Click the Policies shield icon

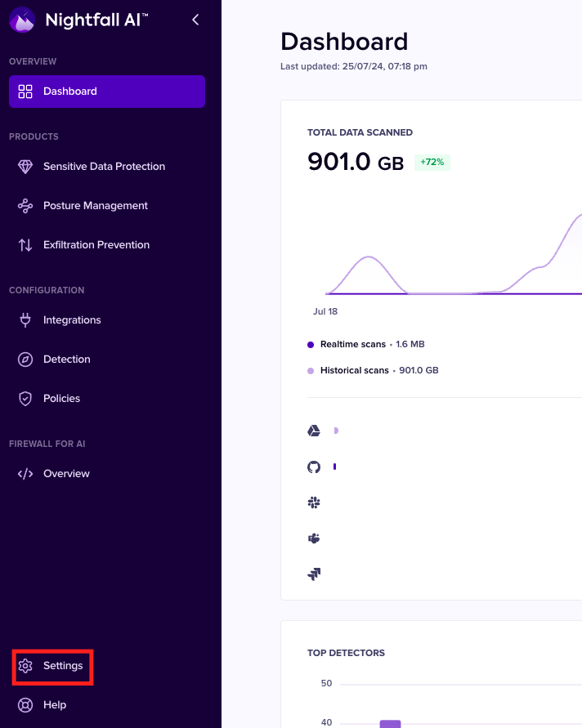25,399
